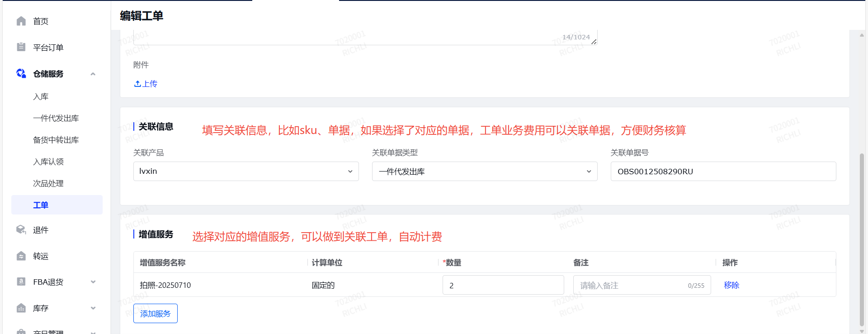Click the 退件 returns icon
The image size is (868, 334).
21,230
